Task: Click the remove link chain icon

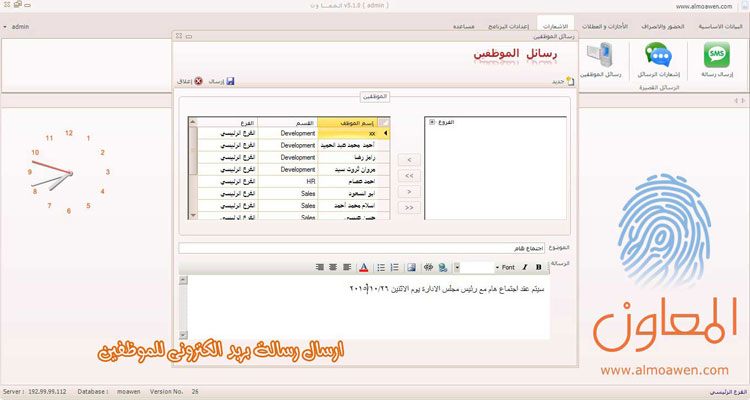Action: click(428, 267)
